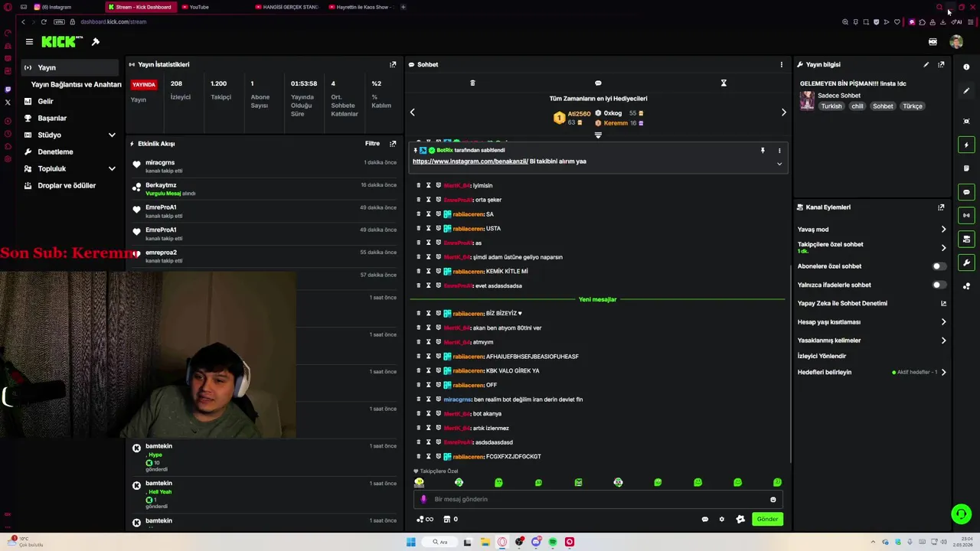
Task: Open Hedefleri belirleyin goals
Action: 871,372
